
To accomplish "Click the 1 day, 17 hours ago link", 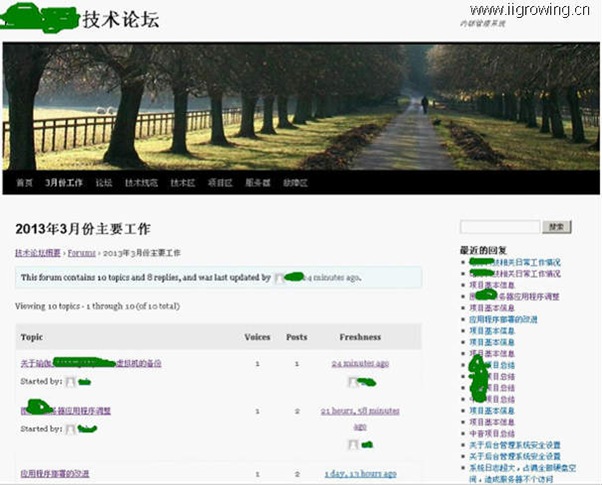I will pyautogui.click(x=360, y=474).
